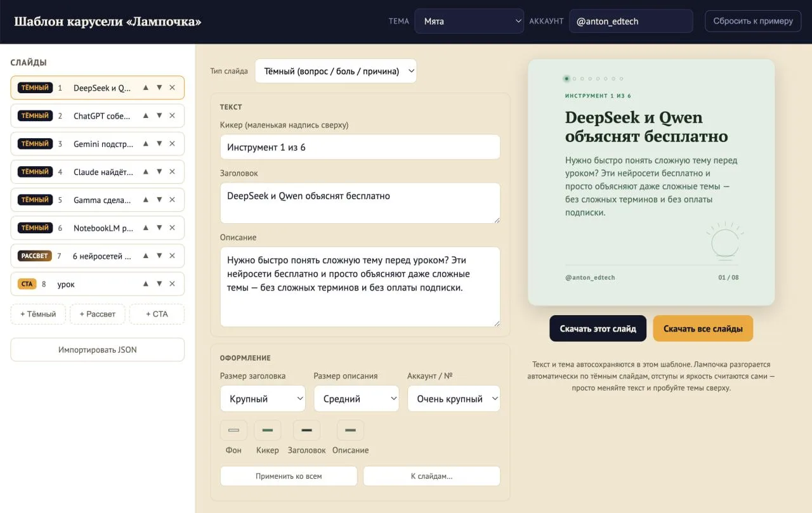Screen dimensions: 812x513
Task: Download all slides with Скачать все слайды
Action: pos(703,328)
